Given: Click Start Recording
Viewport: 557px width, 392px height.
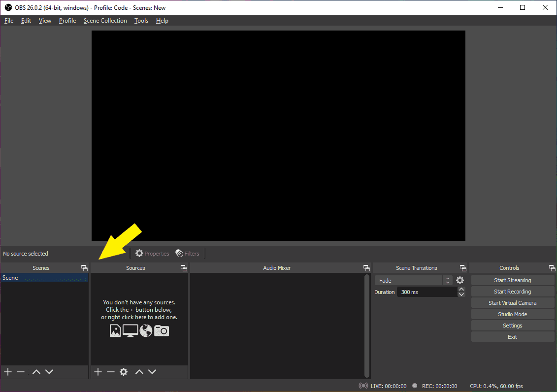Looking at the screenshot, I should click(512, 292).
